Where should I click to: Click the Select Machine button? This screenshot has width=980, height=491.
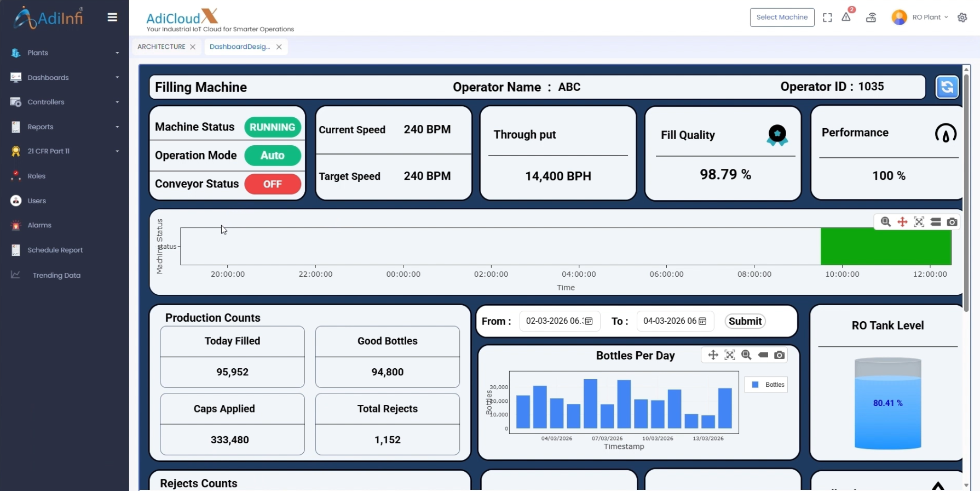pos(782,18)
